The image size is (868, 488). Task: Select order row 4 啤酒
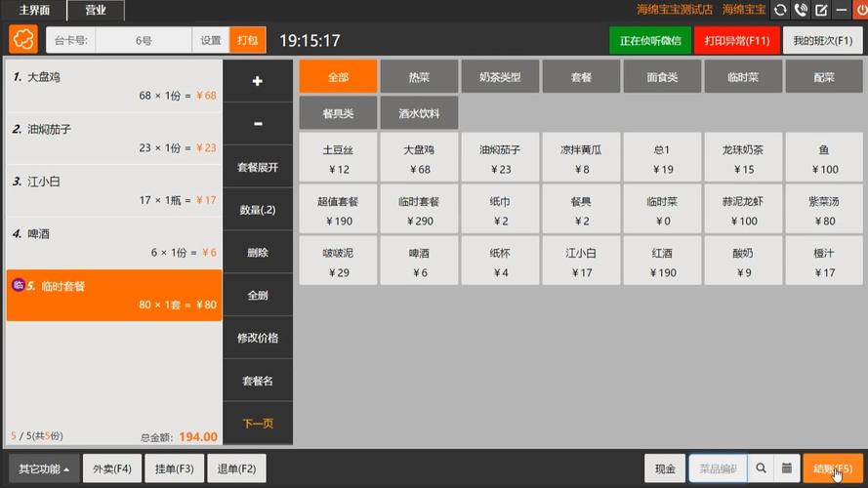(114, 243)
